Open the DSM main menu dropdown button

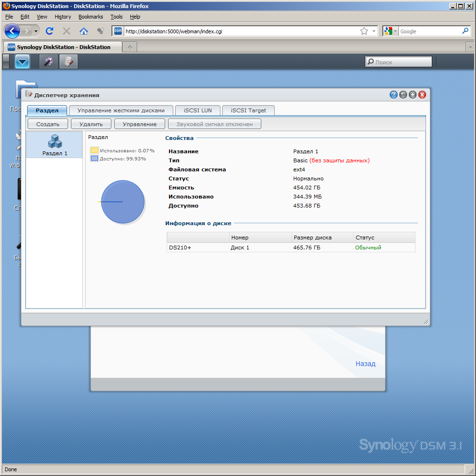coord(22,61)
